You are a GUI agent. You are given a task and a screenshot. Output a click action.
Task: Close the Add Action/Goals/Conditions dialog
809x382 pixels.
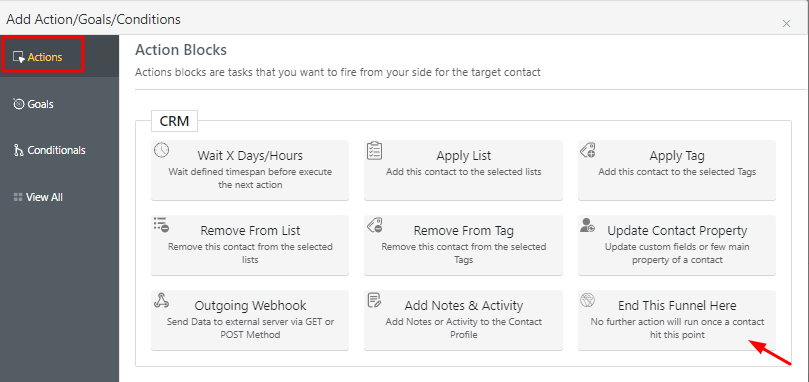[786, 23]
